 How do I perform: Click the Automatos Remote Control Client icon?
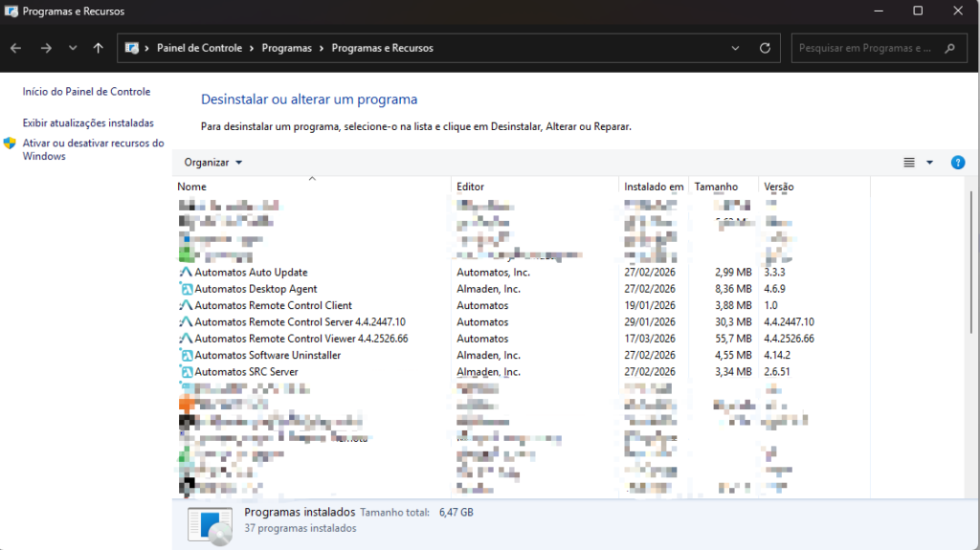tap(186, 306)
